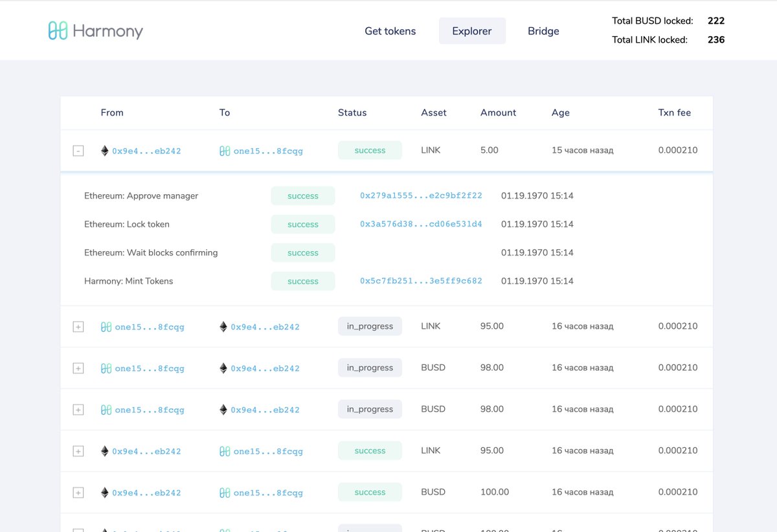This screenshot has width=777, height=532.
Task: Open sender 0x9e4...eb242 in success LINK 95.00 row
Action: 146,451
